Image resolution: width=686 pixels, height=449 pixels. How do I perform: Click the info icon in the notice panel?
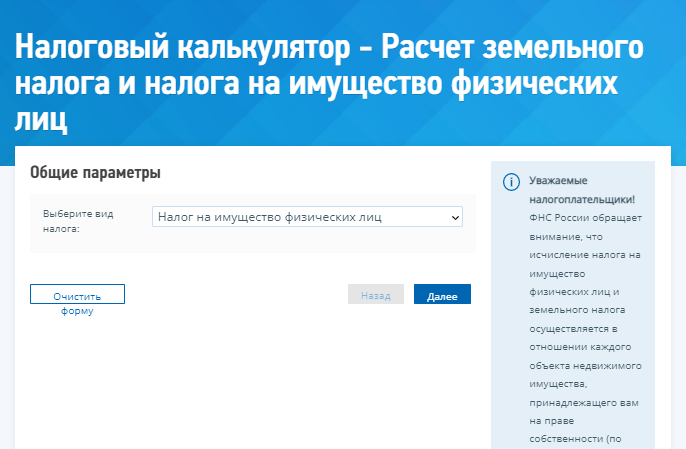[x=511, y=182]
